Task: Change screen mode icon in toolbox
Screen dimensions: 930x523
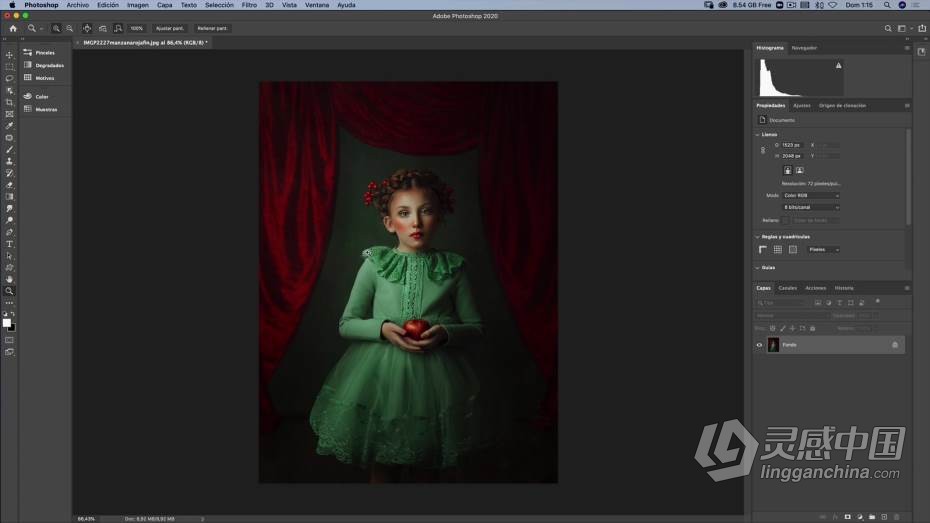Action: [x=9, y=352]
